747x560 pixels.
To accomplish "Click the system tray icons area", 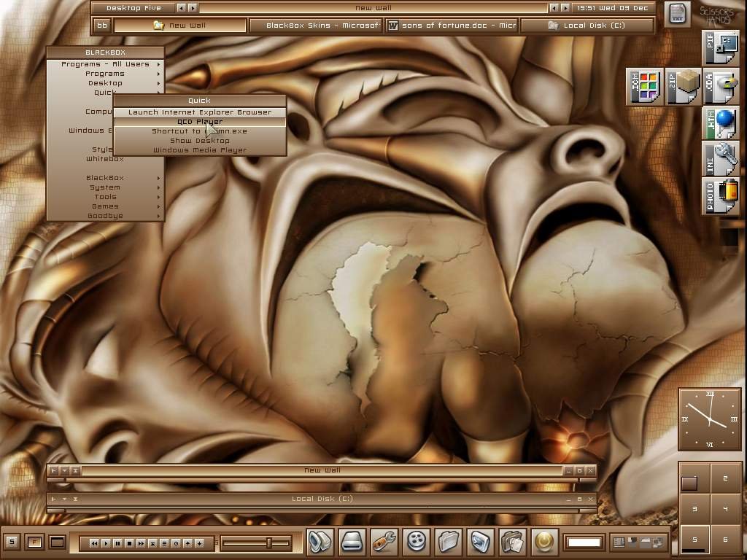I will click(638, 542).
